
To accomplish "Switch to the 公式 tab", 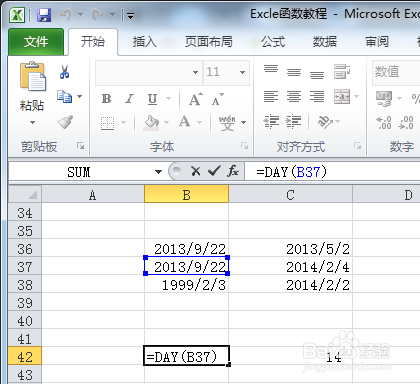I will click(x=273, y=42).
